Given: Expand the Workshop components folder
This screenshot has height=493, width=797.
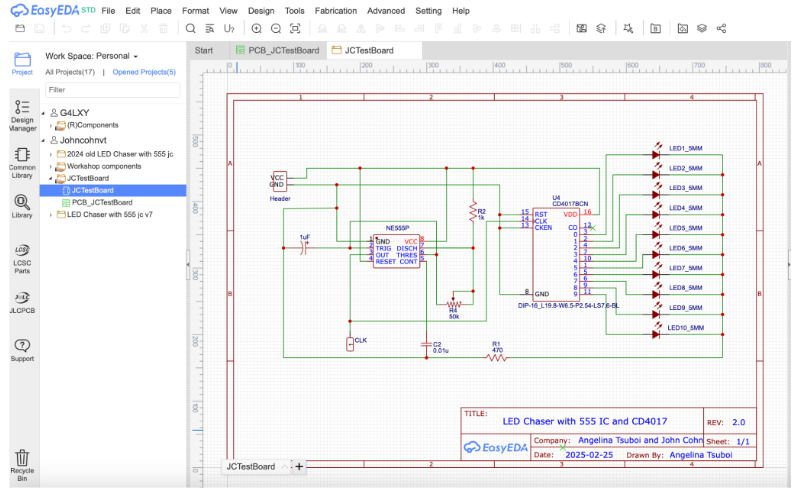Looking at the screenshot, I should [50, 166].
